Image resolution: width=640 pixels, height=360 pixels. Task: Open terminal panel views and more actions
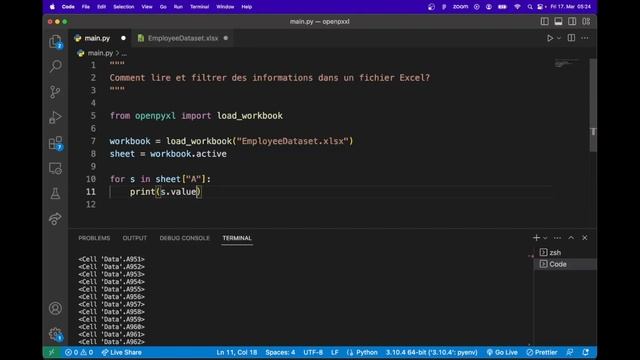pos(557,238)
